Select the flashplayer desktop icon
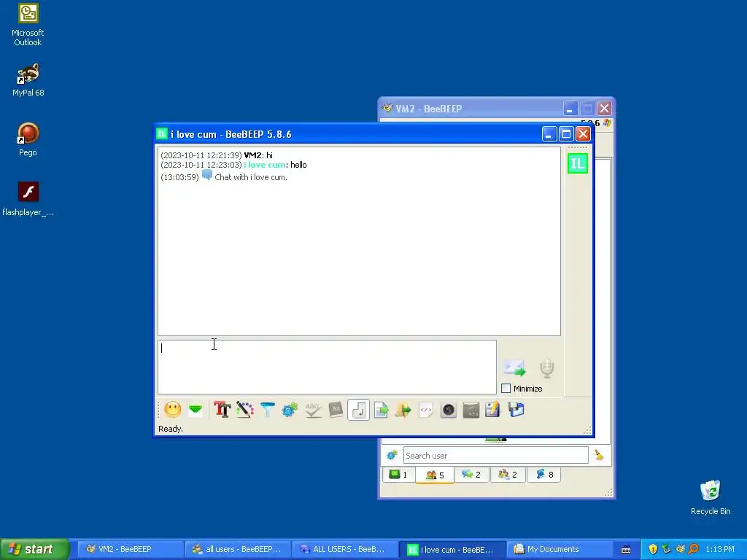The height and width of the screenshot is (560, 747). [x=28, y=199]
